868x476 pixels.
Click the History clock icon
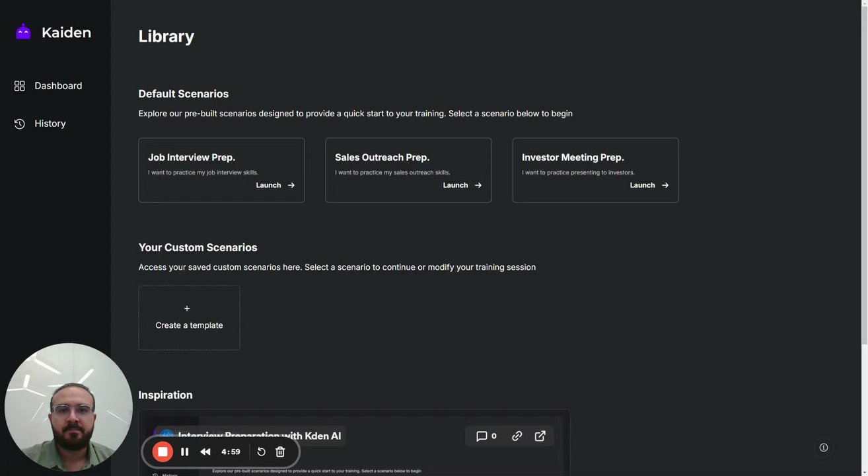(x=20, y=124)
